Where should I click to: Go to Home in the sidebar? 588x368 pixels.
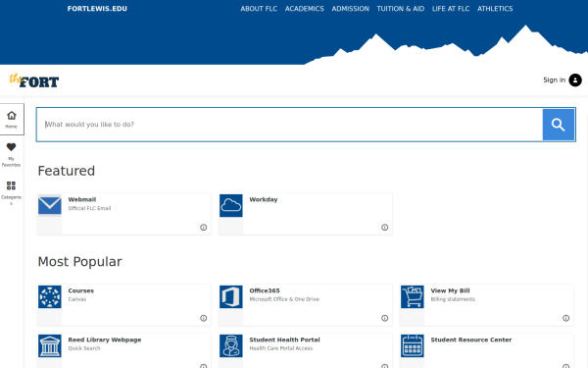tap(12, 120)
